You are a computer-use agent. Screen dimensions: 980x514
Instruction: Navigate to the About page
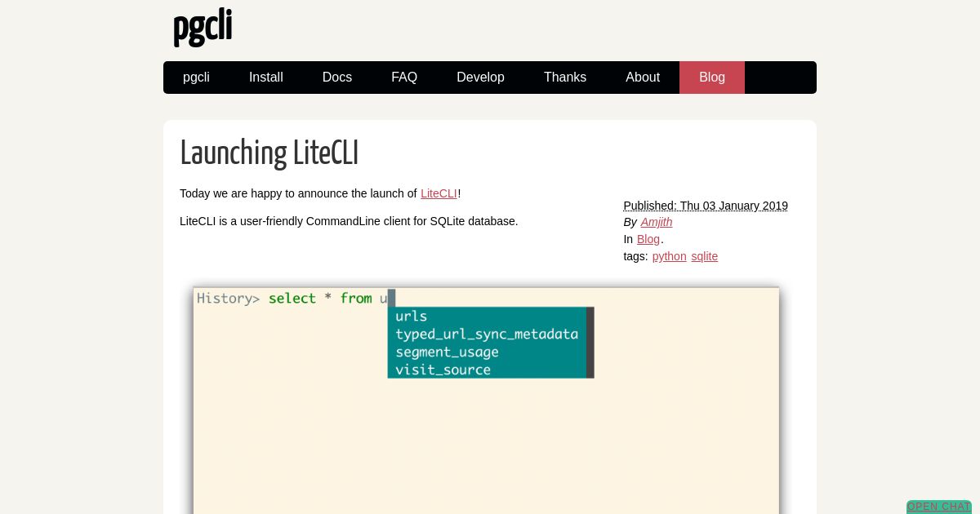643,78
